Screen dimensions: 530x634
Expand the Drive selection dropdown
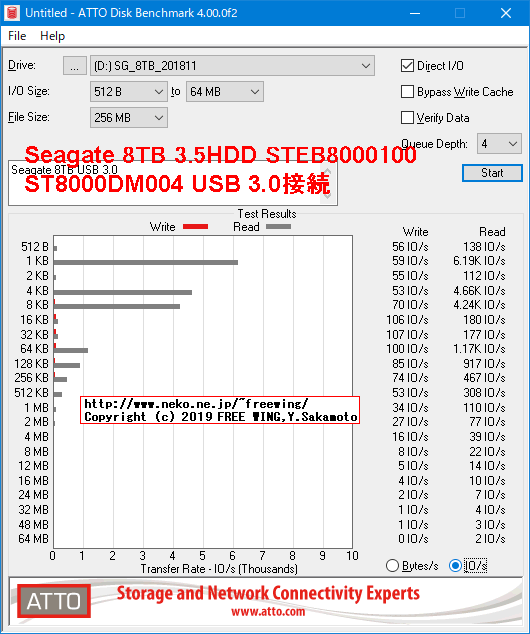point(232,66)
